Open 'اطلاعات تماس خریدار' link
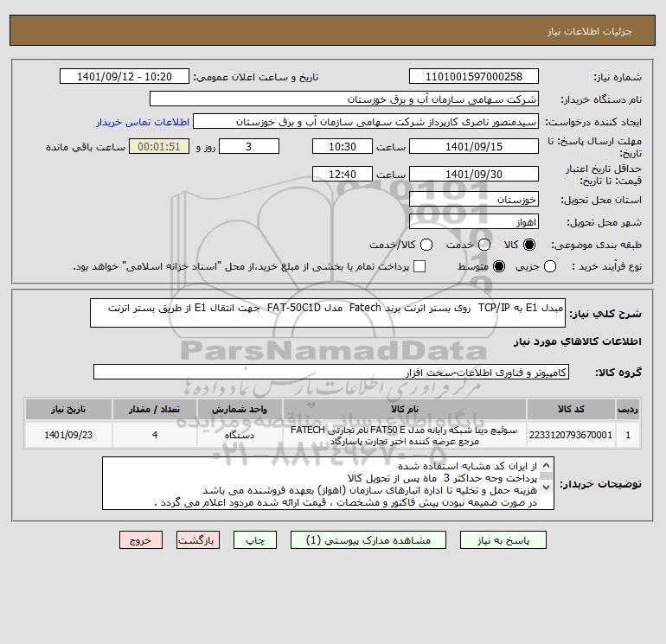666x644 pixels. point(143,122)
